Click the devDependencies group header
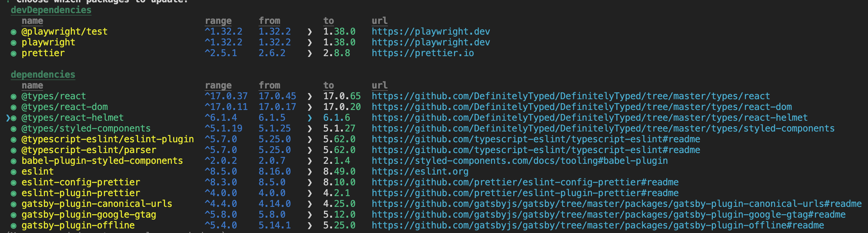868x233 pixels. point(51,10)
